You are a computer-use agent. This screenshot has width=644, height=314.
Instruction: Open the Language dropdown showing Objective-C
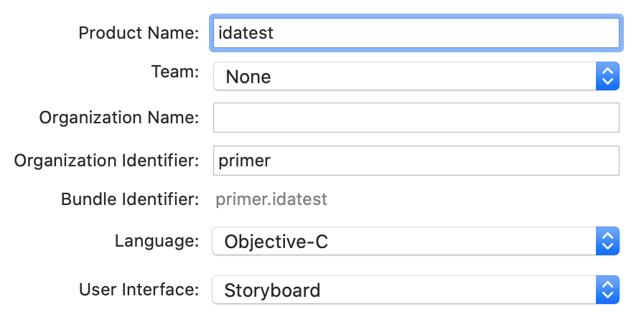(406, 242)
